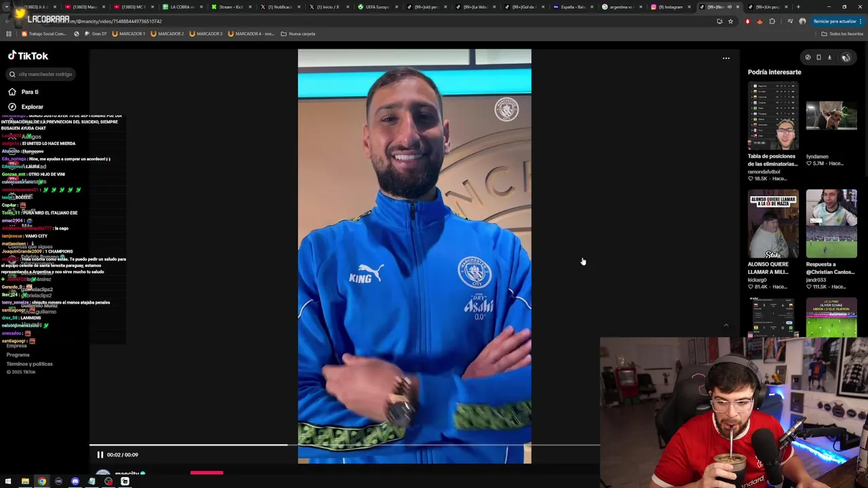868x488 pixels.
Task: Open a new browser tab
Action: pos(798,7)
